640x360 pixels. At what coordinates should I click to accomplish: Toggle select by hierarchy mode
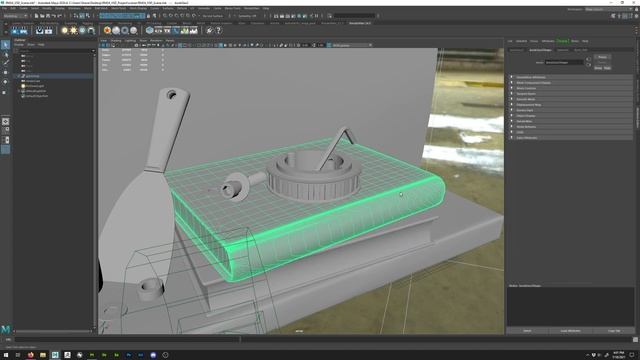[76, 16]
